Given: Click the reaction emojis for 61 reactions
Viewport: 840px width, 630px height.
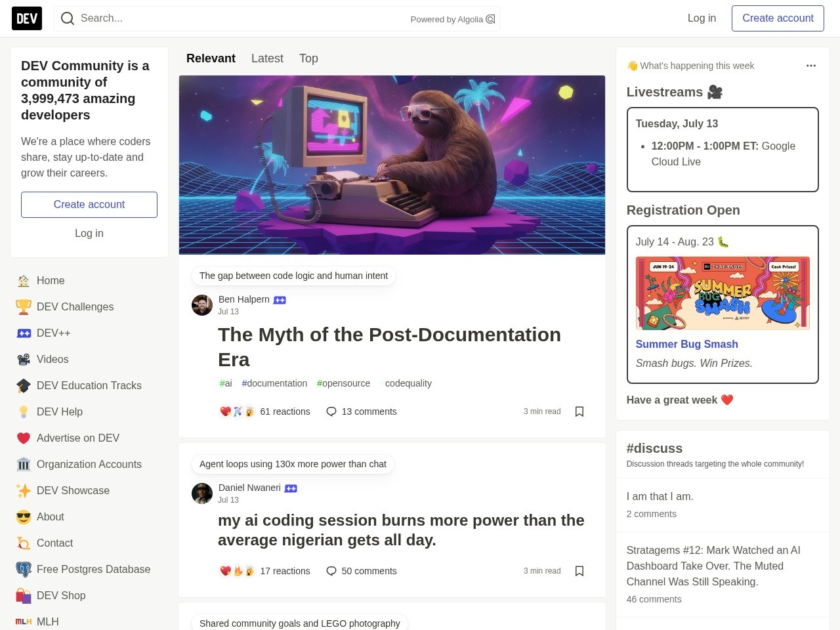Looking at the screenshot, I should 237,411.
